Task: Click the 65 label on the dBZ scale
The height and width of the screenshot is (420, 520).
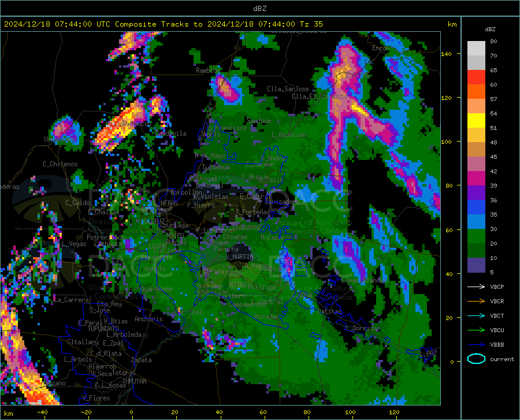Action: point(493,70)
